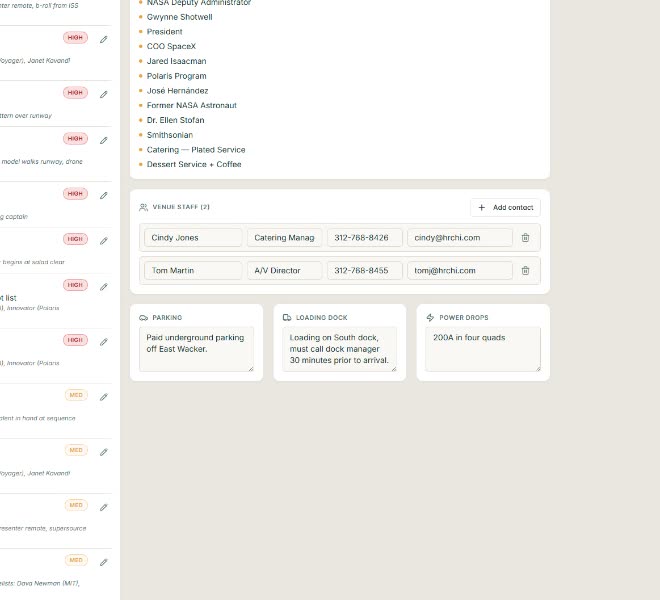This screenshot has width=660, height=600.
Task: Edit the Cindy Jones name field
Action: coord(193,237)
